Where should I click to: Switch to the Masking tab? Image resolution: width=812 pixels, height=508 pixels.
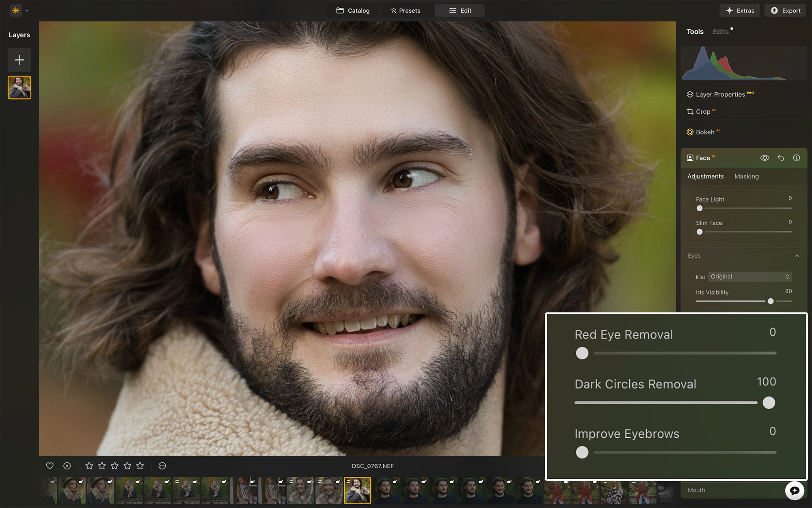click(x=746, y=176)
